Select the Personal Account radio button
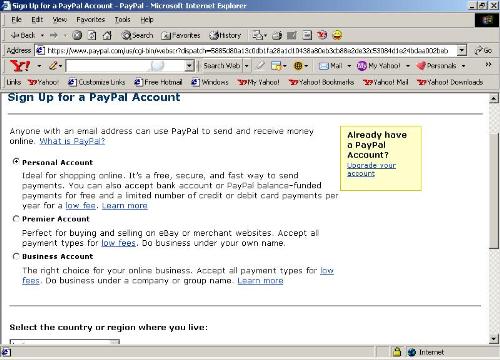This screenshot has width=500, height=360. [16, 162]
